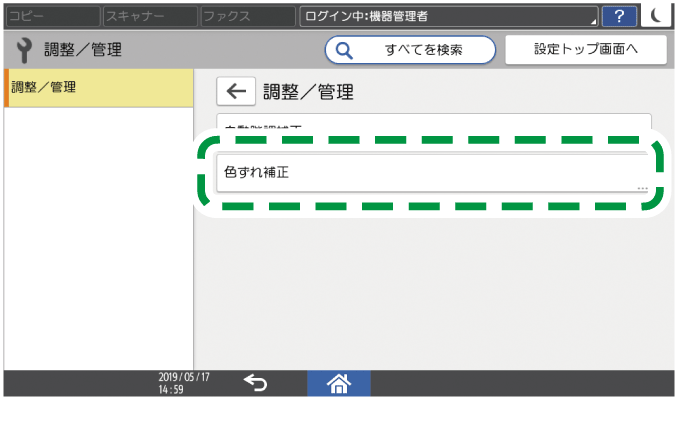Tap the return arrow in bottom bar
This screenshot has height=423, width=675.
click(x=255, y=383)
